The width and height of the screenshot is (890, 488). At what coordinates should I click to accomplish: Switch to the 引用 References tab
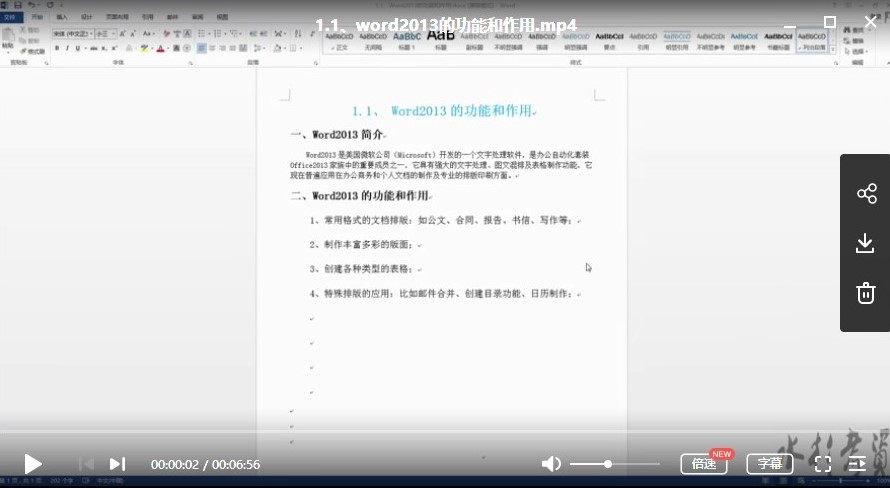[x=148, y=17]
